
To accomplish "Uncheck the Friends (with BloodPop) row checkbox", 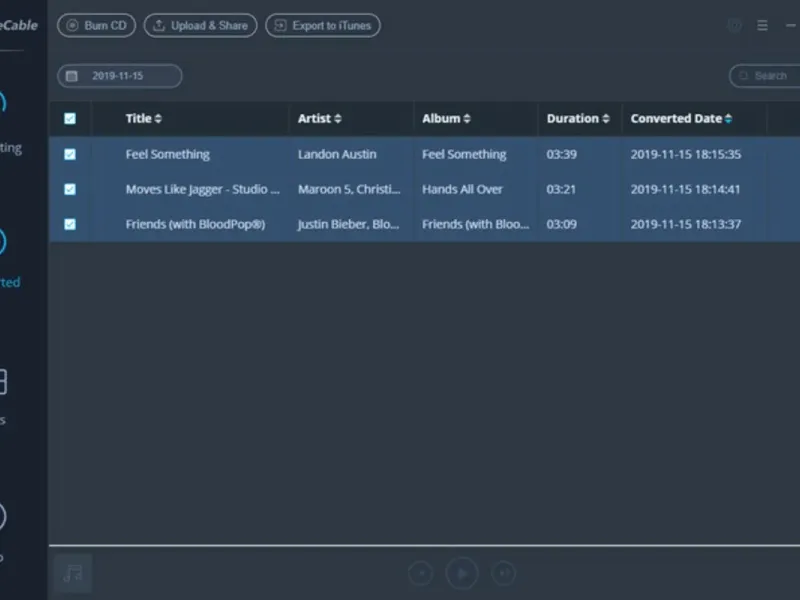I will click(x=70, y=224).
